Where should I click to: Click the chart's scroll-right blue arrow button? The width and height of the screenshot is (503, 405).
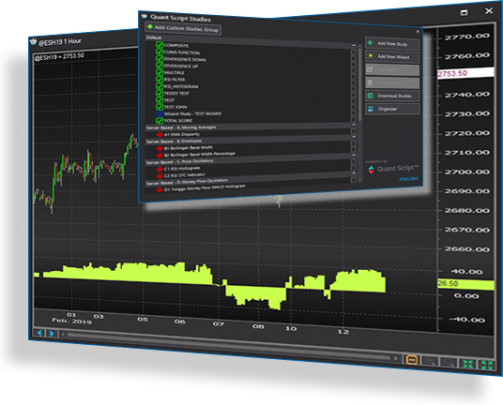[52, 333]
